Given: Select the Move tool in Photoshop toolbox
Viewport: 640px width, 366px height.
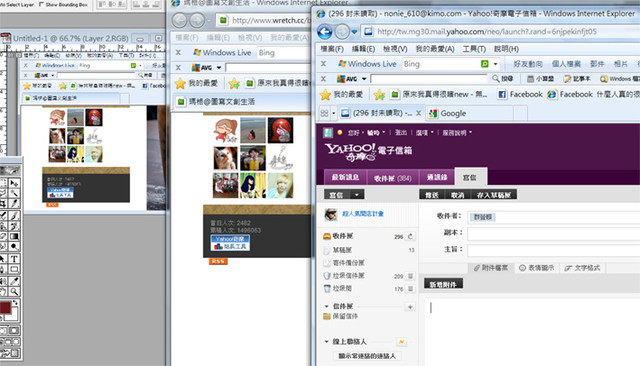Looking at the screenshot, I should click(x=15, y=183).
